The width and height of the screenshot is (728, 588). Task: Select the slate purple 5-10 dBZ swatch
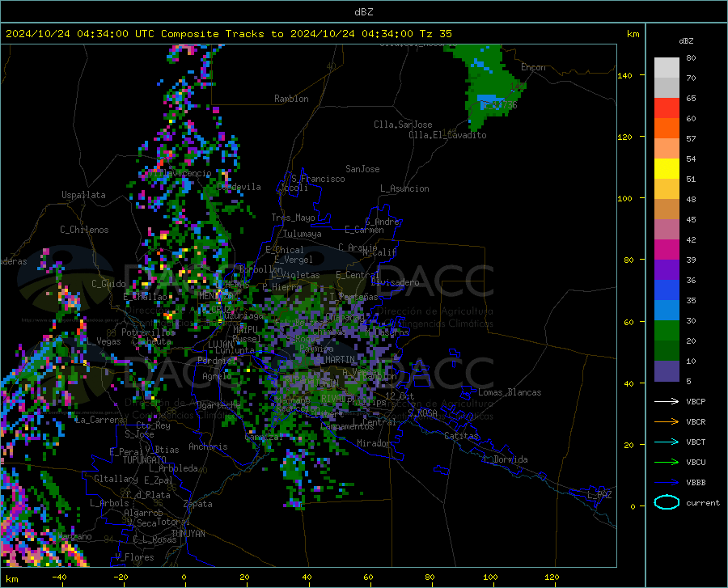coord(667,371)
